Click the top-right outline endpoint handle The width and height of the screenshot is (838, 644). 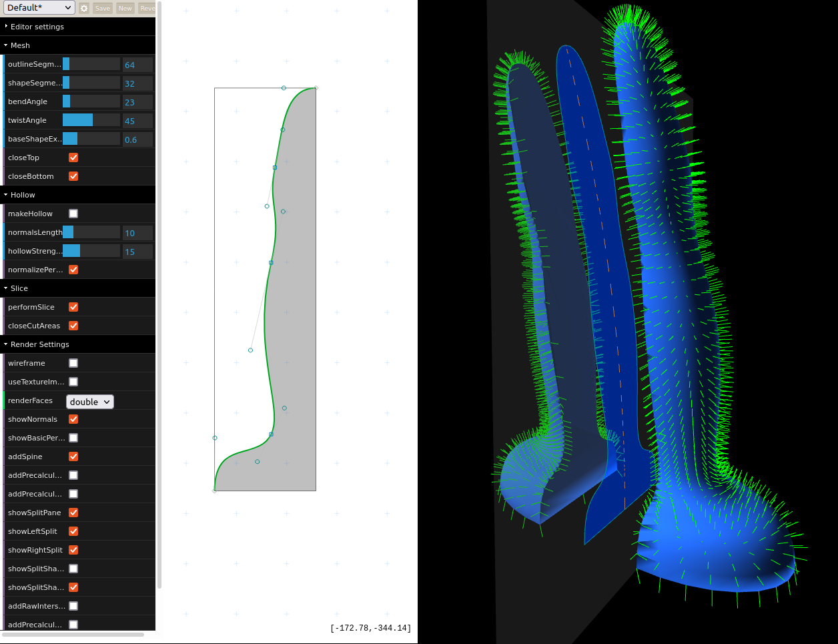316,88
